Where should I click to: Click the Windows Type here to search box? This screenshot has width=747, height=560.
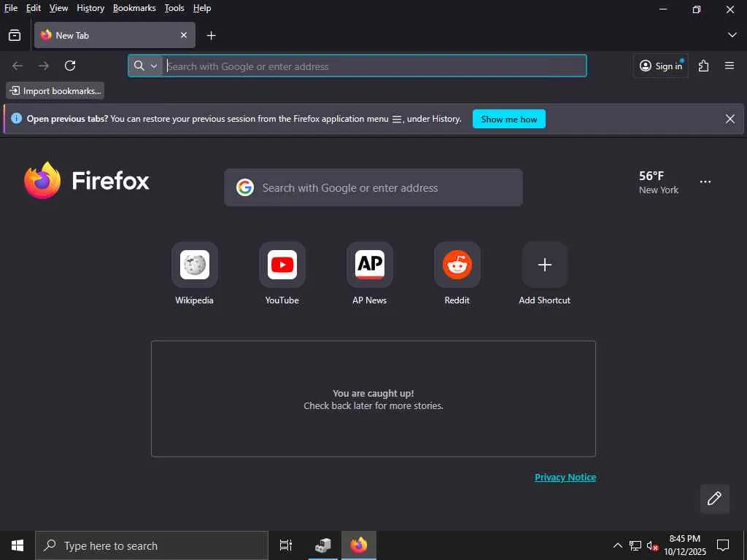(152, 545)
